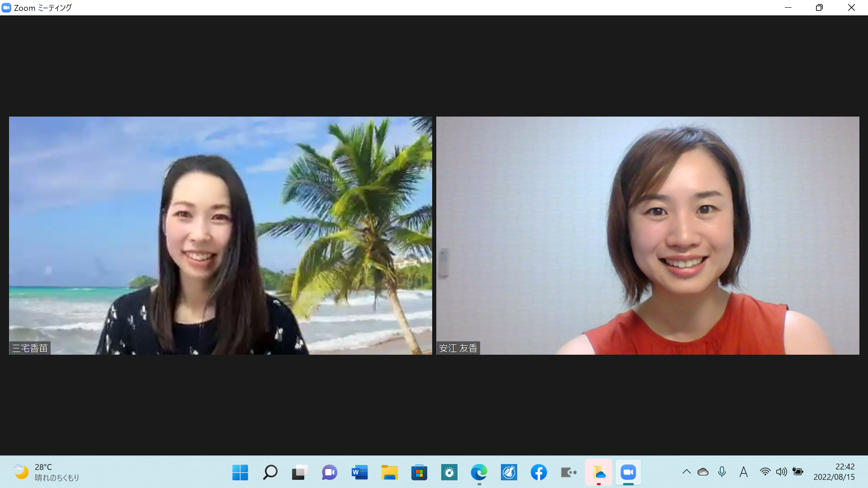Switch IME input mode letter A
The width and height of the screenshot is (868, 488).
tap(744, 472)
